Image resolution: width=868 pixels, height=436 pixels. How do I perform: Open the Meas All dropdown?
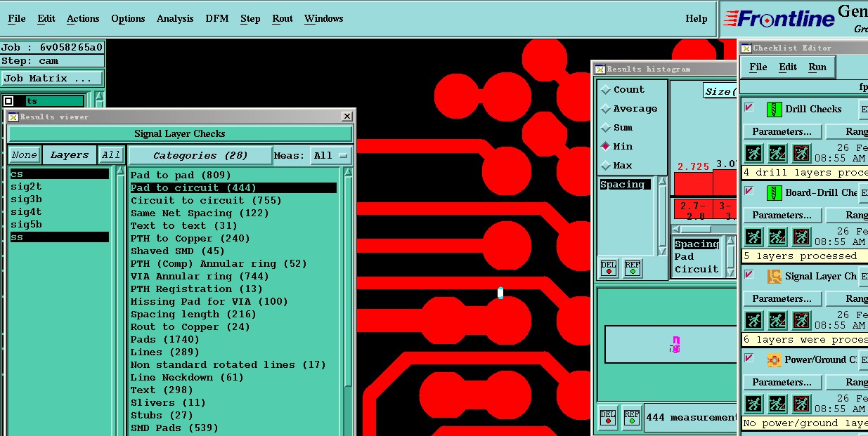(x=331, y=155)
